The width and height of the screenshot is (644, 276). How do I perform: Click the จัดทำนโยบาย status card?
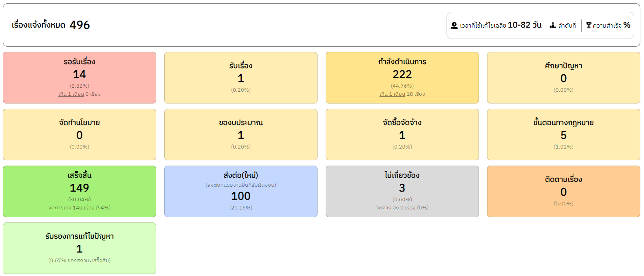(79, 134)
